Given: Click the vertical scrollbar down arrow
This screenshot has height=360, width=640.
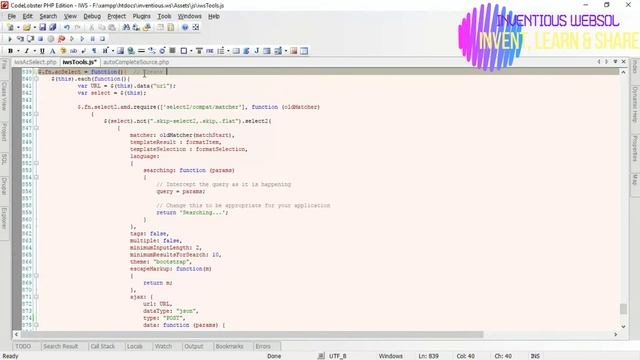Looking at the screenshot, I should (x=623, y=327).
